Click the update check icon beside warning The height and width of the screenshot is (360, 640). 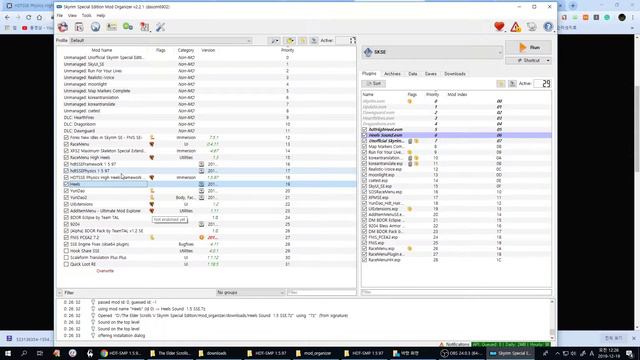tap(531, 27)
